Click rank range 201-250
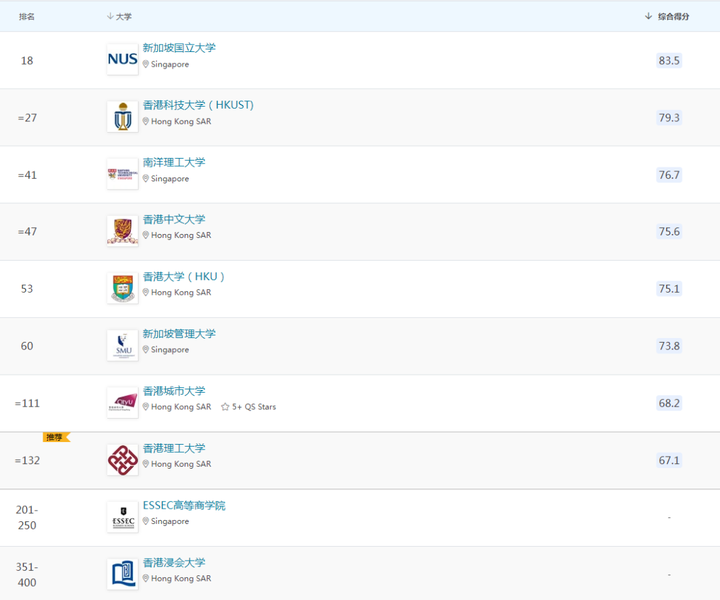720x600 pixels. point(27,517)
